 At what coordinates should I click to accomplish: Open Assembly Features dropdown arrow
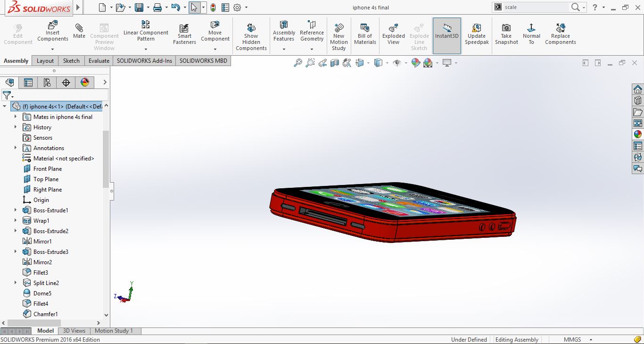(284, 49)
